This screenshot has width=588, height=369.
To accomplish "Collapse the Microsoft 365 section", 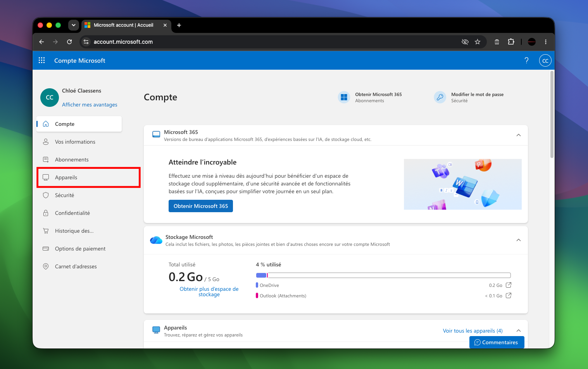I will click(519, 135).
